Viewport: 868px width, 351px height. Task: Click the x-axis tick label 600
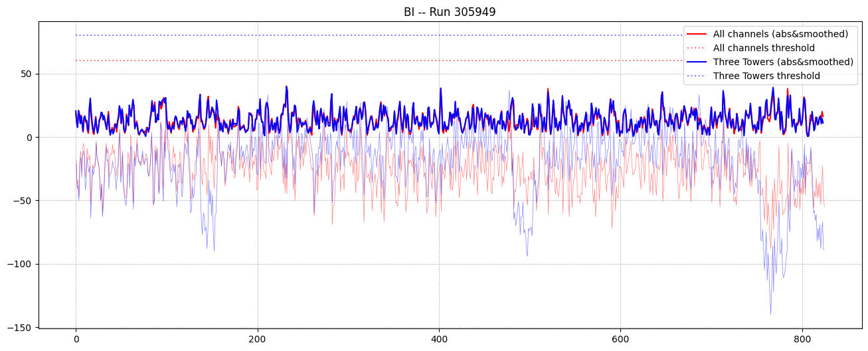[620, 338]
